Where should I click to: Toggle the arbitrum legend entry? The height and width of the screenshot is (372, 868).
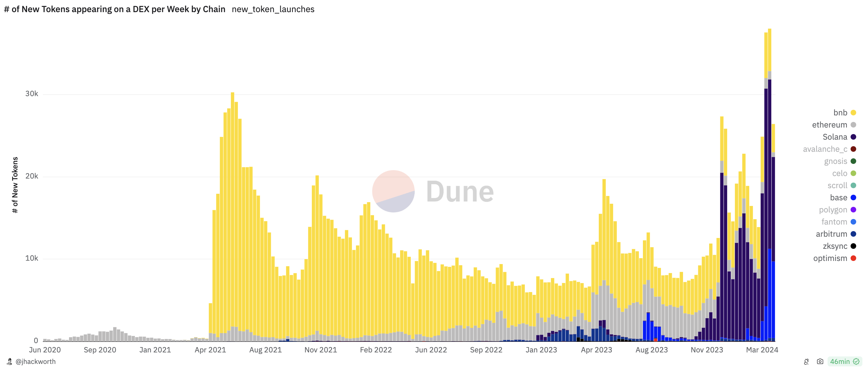point(831,234)
